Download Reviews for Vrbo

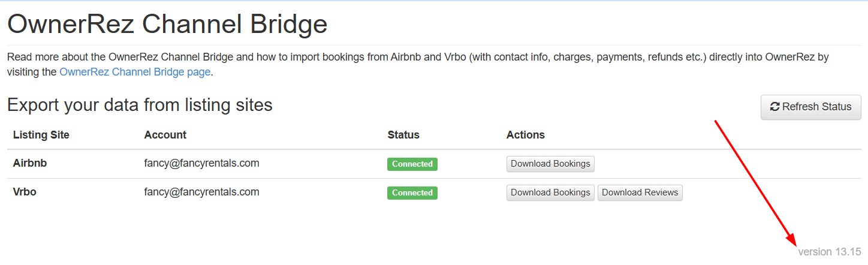tap(640, 192)
